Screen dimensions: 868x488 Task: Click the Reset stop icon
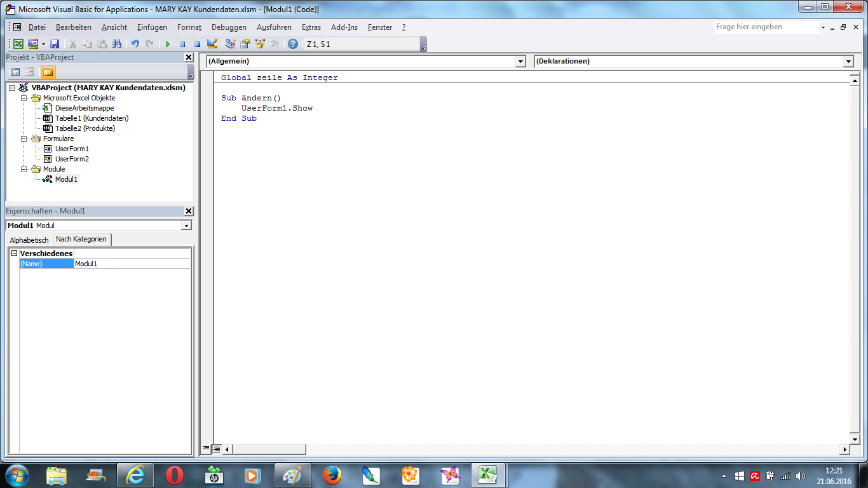(197, 44)
